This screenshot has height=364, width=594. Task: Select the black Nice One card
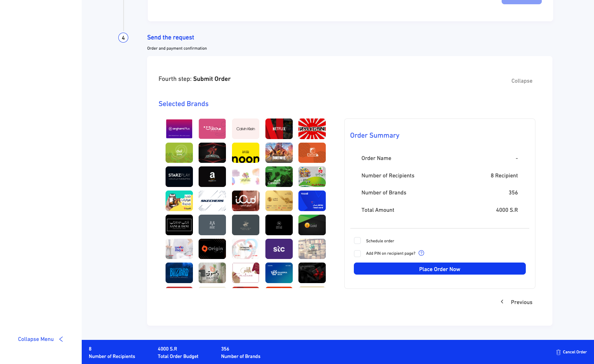point(279,225)
